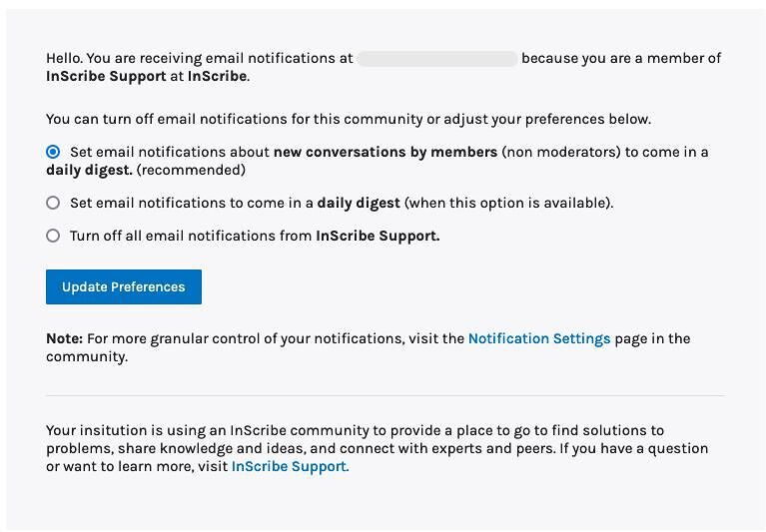Visit the InScribe Support link in the footer
This screenshot has height=532, width=766.
(291, 466)
